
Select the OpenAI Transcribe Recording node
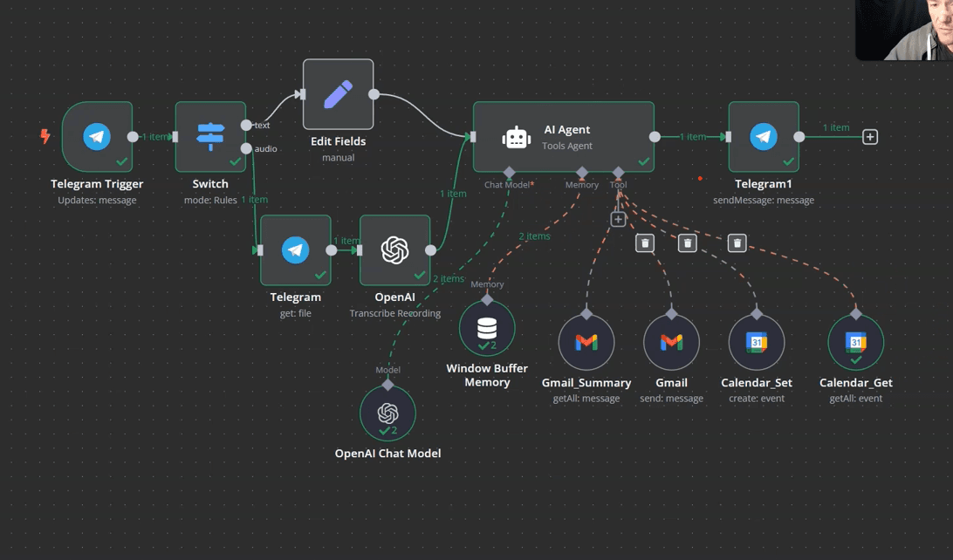pos(394,249)
